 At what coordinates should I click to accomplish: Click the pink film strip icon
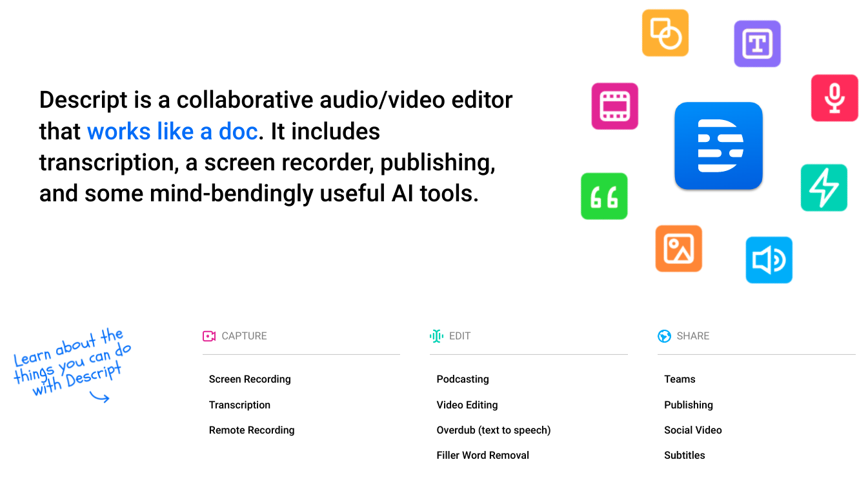click(615, 106)
